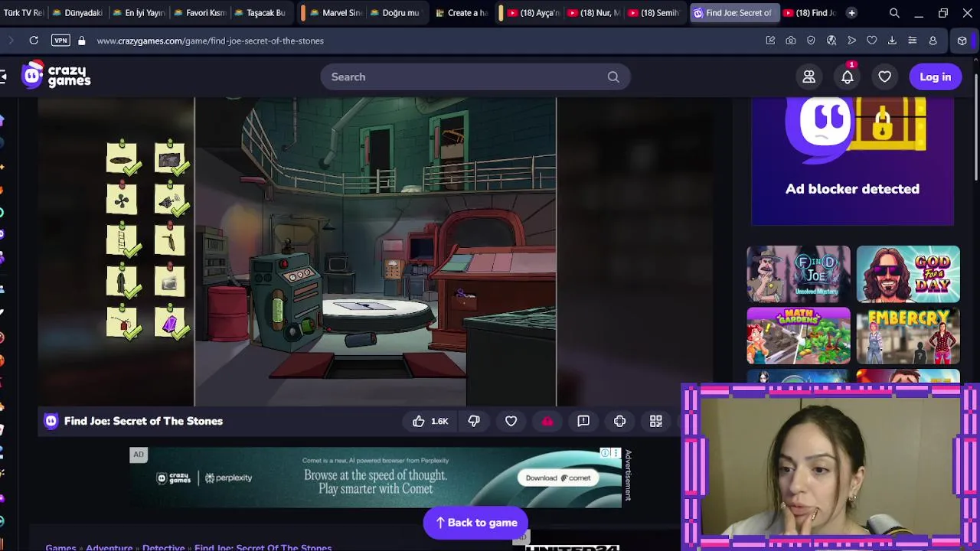
Task: Click the red barrel in game scene
Action: pyautogui.click(x=227, y=313)
